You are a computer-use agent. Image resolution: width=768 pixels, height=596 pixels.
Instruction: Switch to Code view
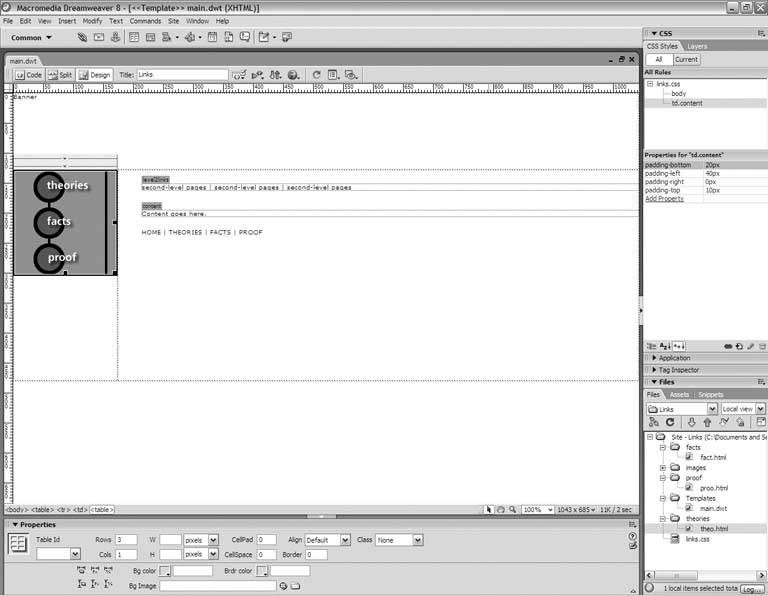pos(28,74)
